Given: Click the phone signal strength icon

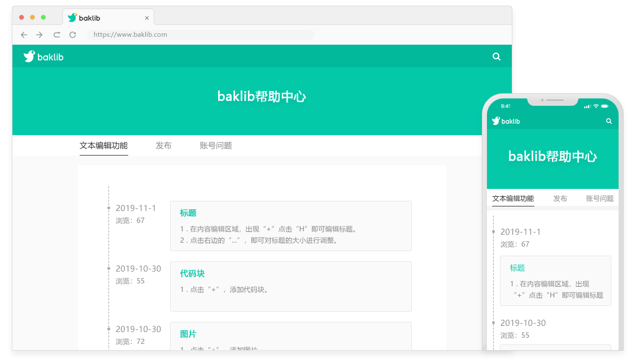Looking at the screenshot, I should [x=587, y=106].
